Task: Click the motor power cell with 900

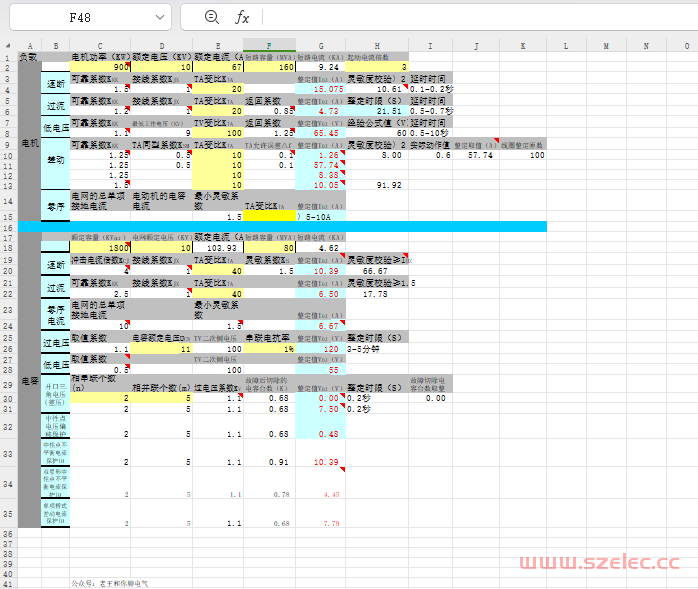Action: pos(100,67)
